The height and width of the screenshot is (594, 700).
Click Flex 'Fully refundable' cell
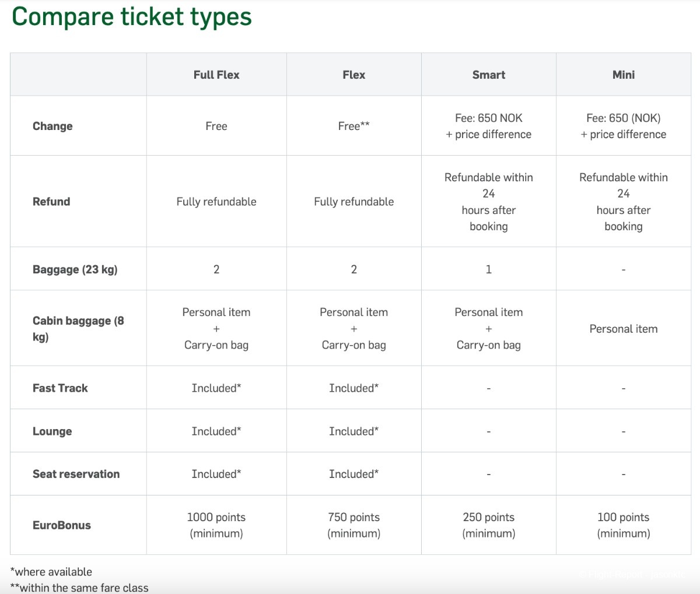click(x=354, y=202)
